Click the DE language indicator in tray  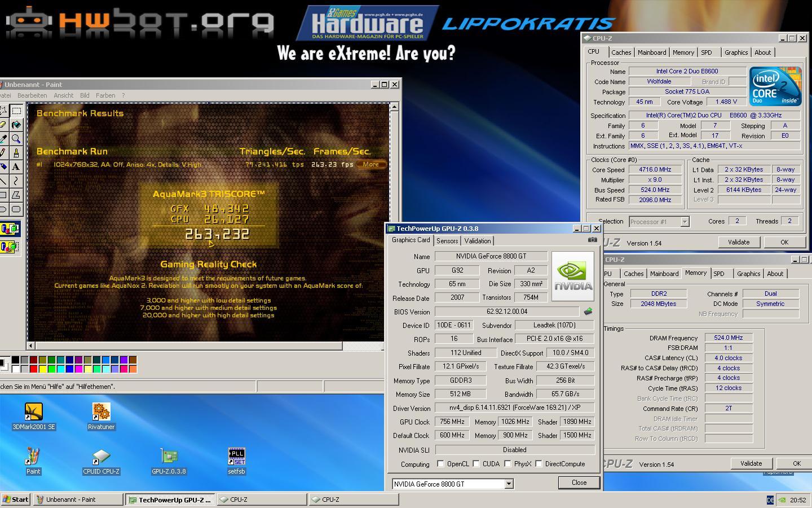tap(770, 500)
